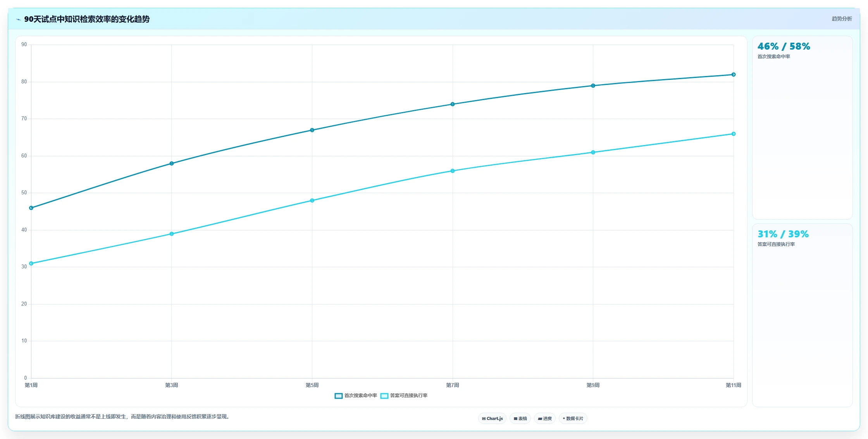Click the 第5周 x-axis label

point(312,385)
